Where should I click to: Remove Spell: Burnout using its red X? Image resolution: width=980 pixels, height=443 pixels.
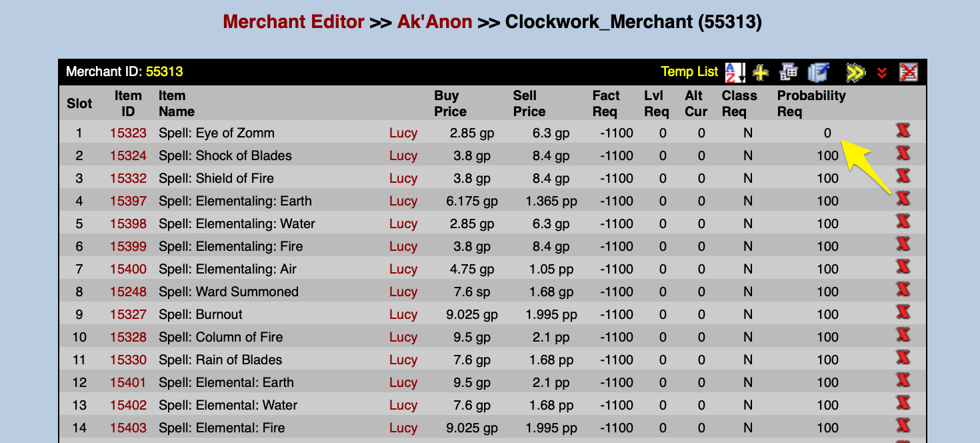click(x=903, y=314)
